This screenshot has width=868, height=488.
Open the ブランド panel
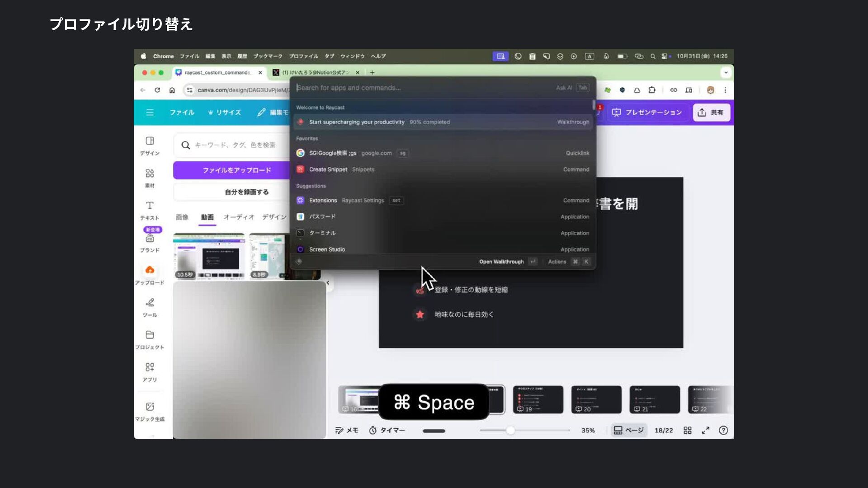(150, 243)
